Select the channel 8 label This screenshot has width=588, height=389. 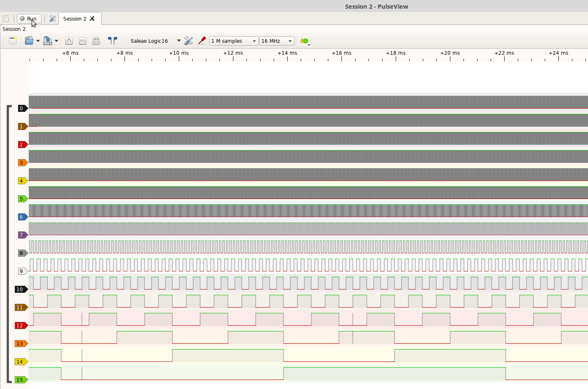[23, 253]
